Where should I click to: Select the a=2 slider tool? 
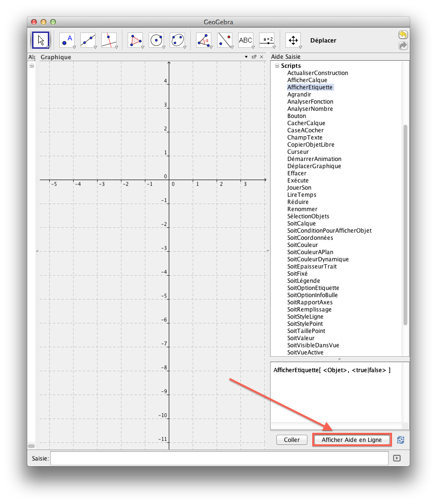(267, 40)
